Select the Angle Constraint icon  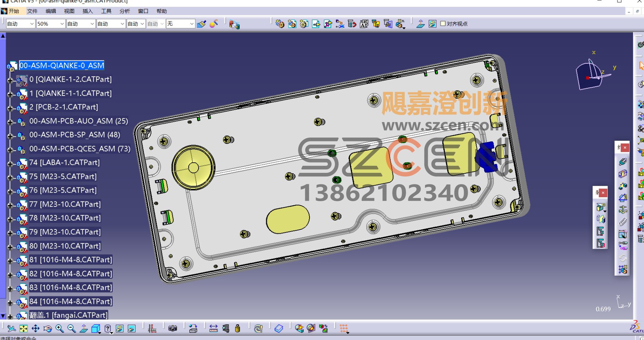click(623, 198)
